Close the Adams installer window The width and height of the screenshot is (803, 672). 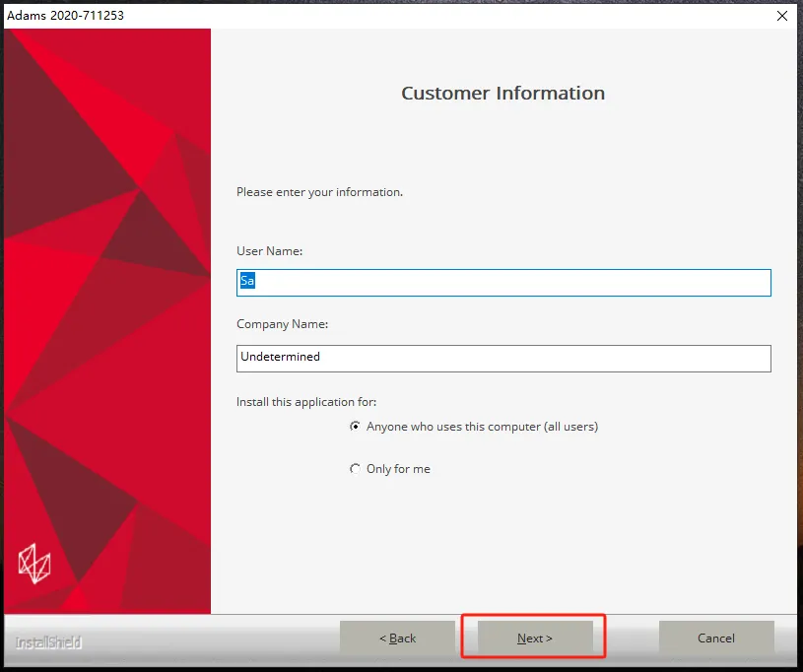[782, 16]
